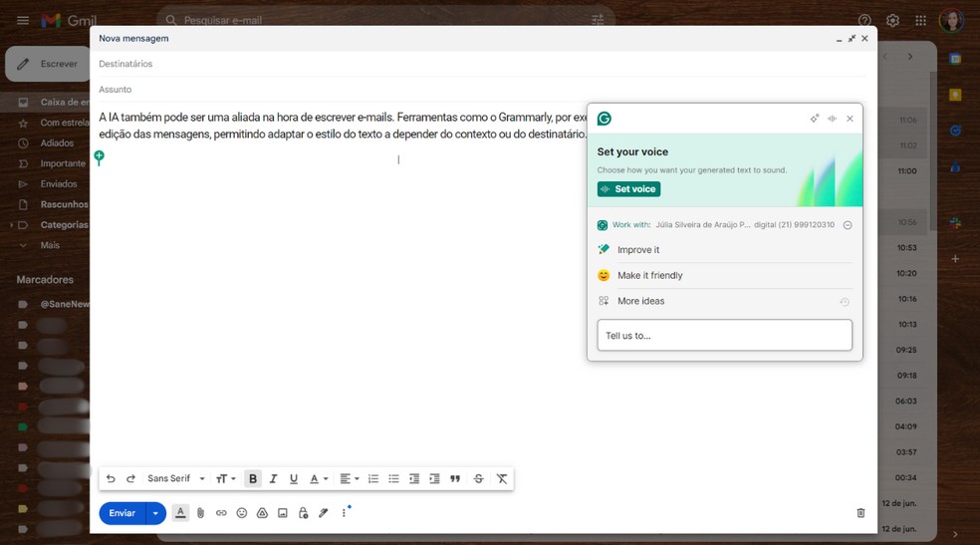
Task: Open the Com estrela folder
Action: tap(45, 123)
